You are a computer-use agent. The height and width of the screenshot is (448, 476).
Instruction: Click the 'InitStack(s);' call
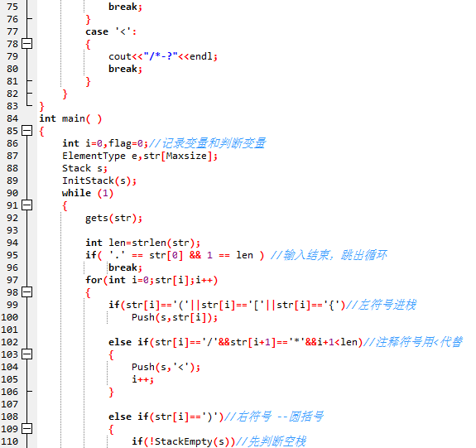[99, 181]
